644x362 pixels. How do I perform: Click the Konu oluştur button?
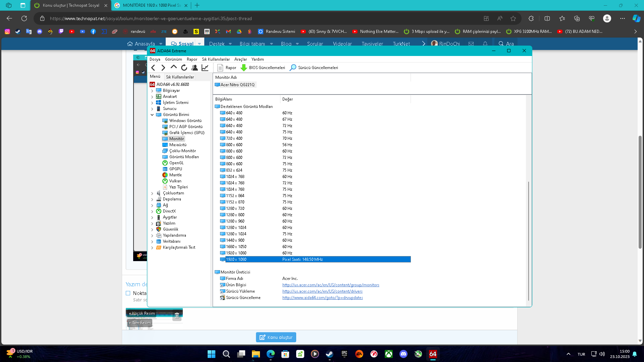(x=276, y=337)
